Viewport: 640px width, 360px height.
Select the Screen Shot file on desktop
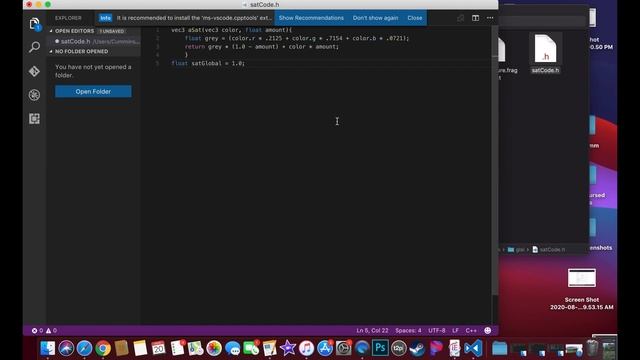[582, 288]
